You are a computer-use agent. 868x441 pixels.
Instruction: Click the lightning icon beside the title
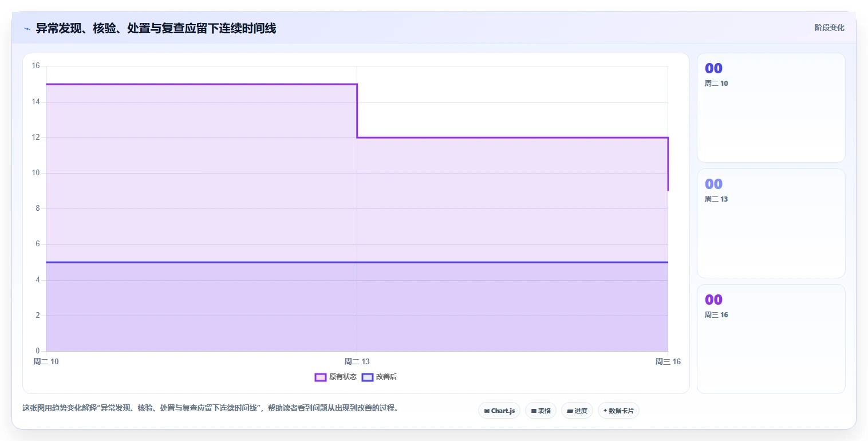27,29
